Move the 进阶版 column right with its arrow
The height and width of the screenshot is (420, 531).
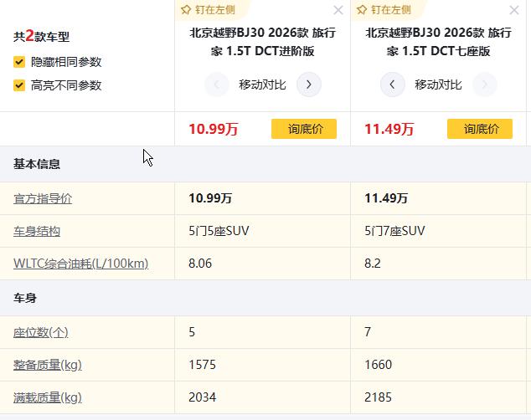pyautogui.click(x=309, y=85)
